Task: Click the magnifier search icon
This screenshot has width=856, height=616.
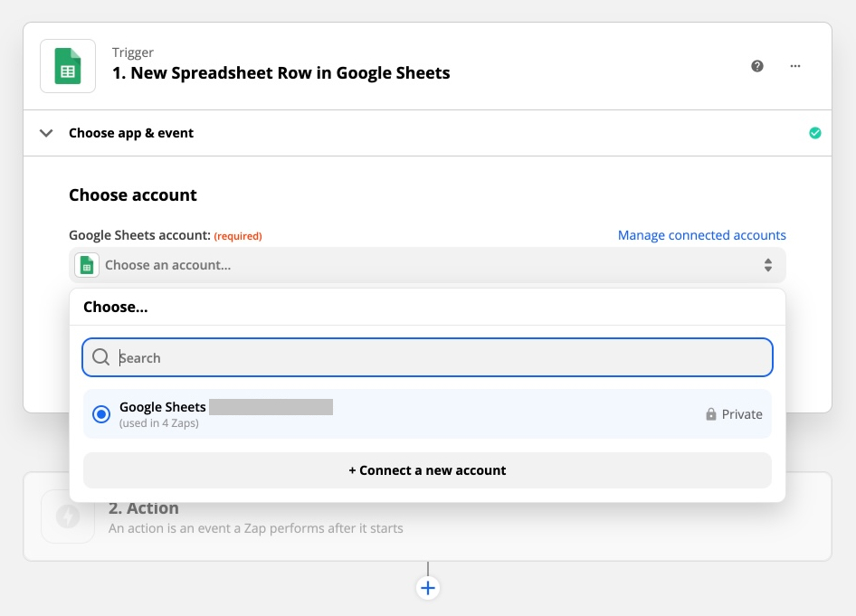Action: coord(101,357)
